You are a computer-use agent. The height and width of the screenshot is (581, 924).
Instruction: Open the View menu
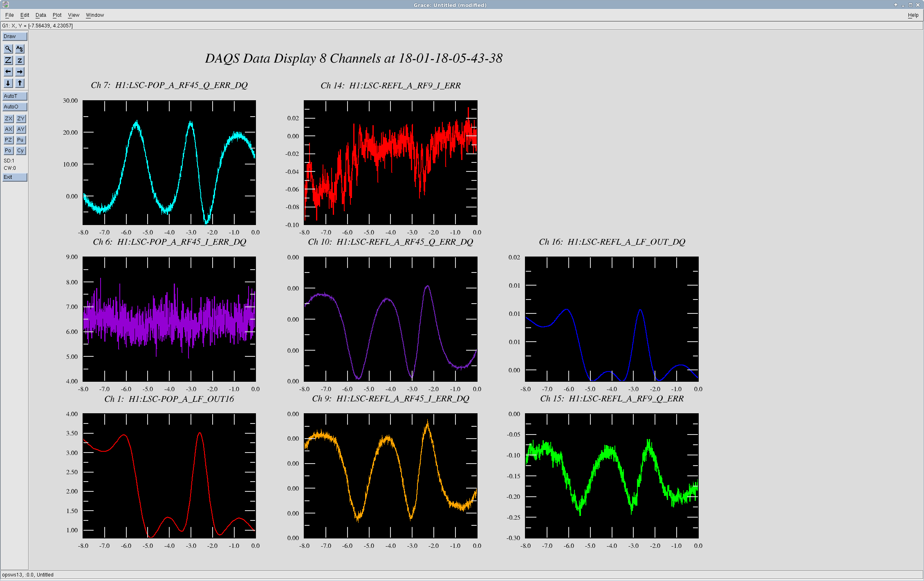coord(74,15)
